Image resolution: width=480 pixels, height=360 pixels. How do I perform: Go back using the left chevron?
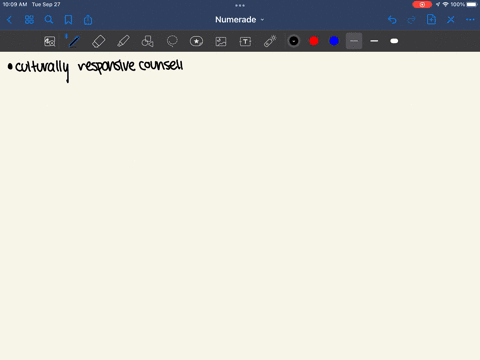point(9,20)
